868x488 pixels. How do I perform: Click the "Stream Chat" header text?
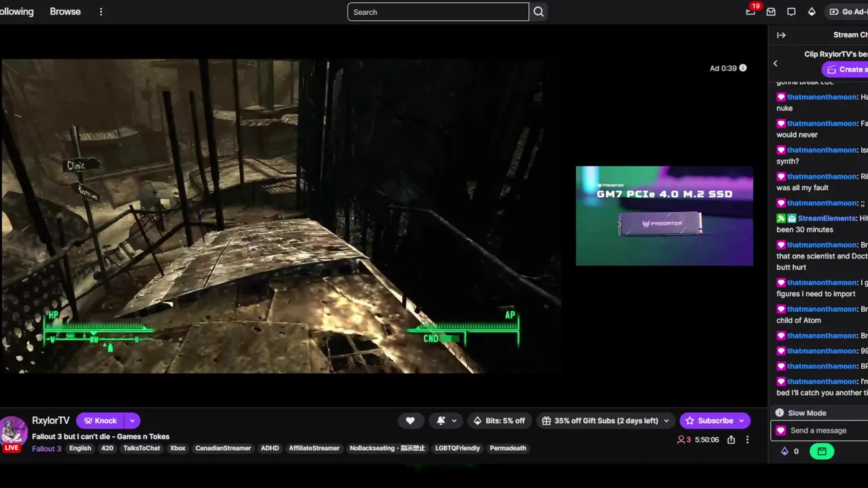point(850,35)
